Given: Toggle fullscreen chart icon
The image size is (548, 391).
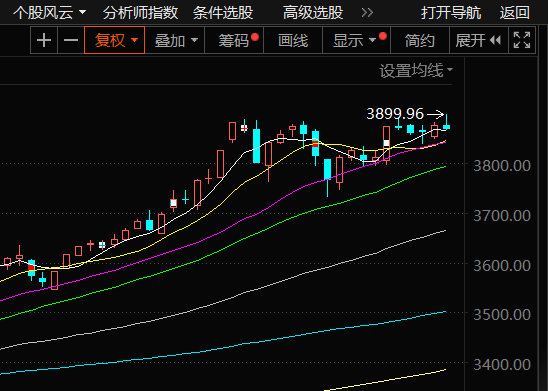Looking at the screenshot, I should 522,40.
